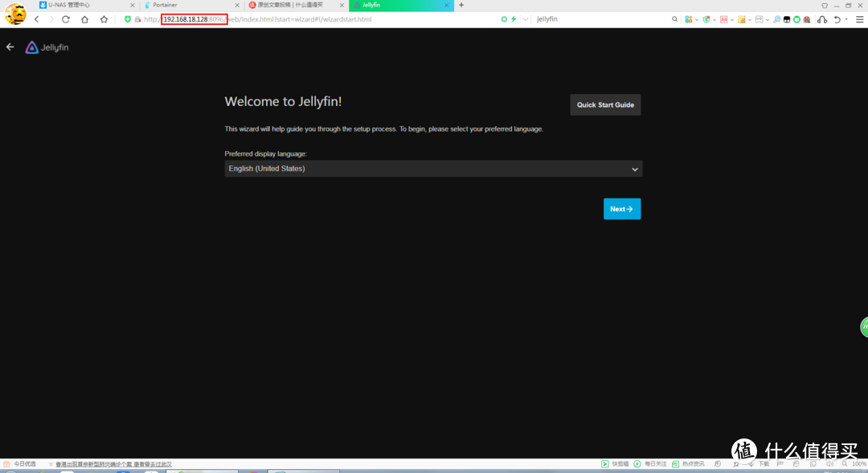Image resolution: width=868 pixels, height=473 pixels.
Task: Click the blue magnifier zoom extension
Action: (x=776, y=19)
